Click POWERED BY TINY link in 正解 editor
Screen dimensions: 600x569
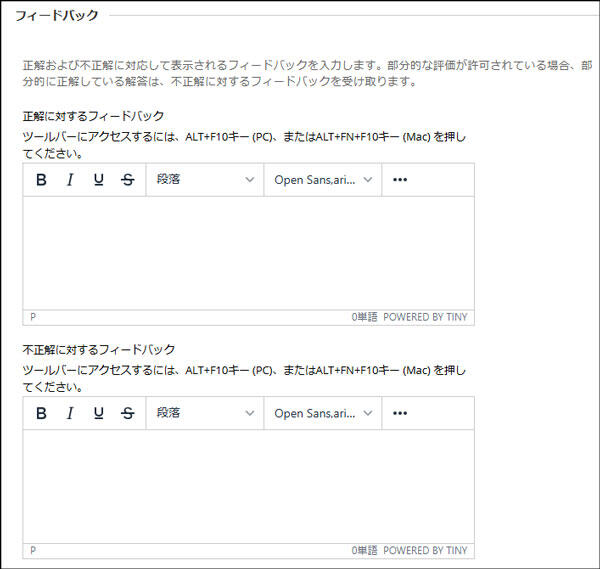coord(425,317)
